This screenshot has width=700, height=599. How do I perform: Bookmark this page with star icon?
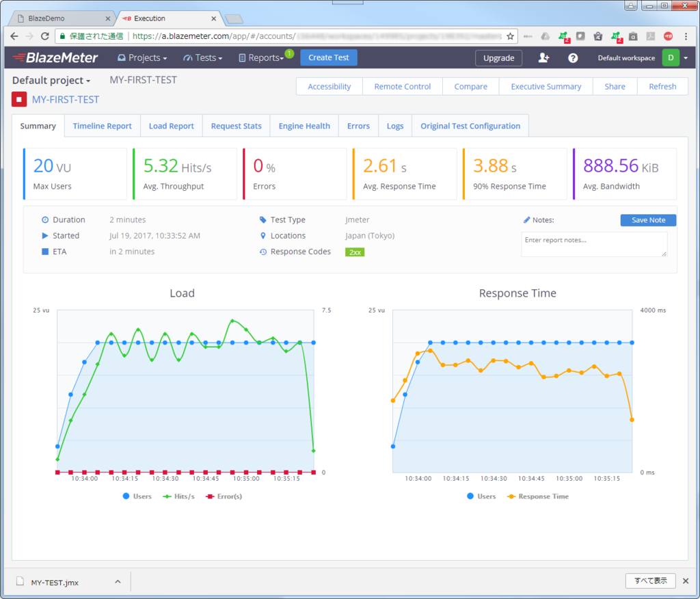tap(510, 36)
